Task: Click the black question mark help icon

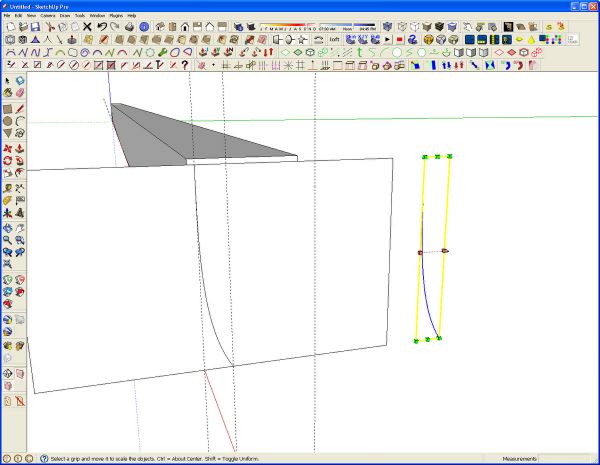Action: (x=185, y=65)
